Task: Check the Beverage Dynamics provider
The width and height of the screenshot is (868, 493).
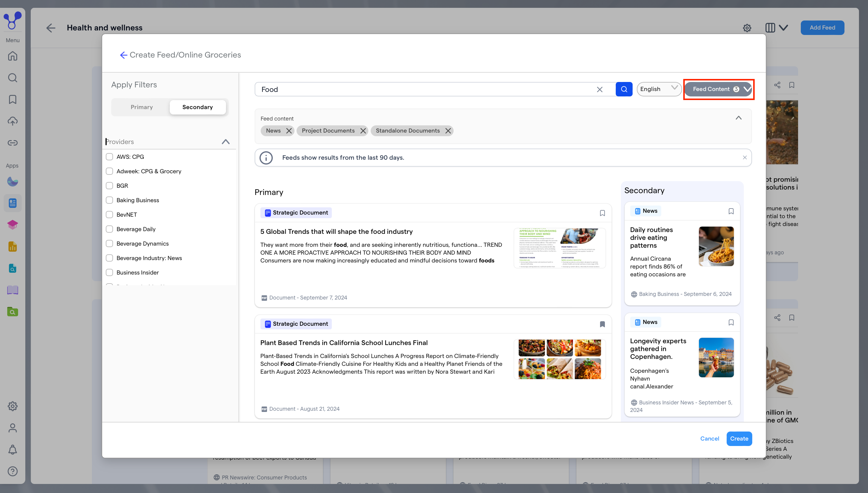Action: (x=109, y=243)
